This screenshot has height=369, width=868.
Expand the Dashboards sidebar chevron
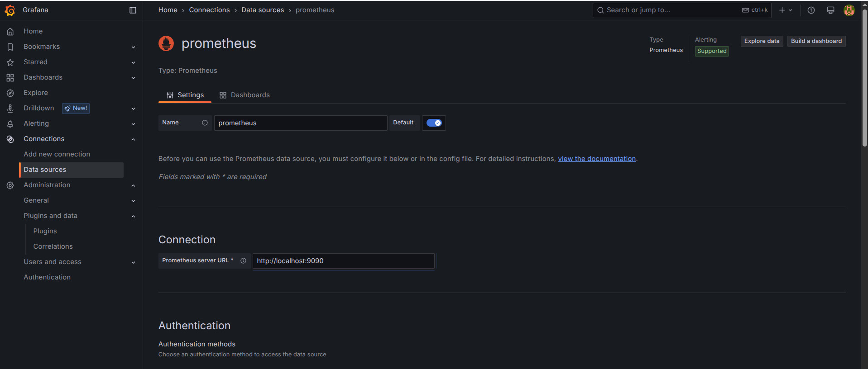[x=133, y=78]
